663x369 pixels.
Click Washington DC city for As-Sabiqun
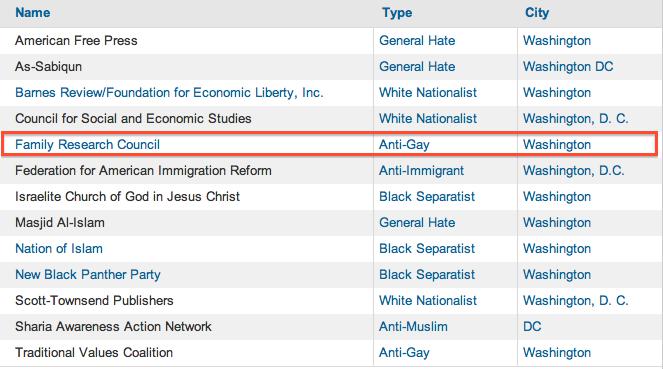[568, 67]
